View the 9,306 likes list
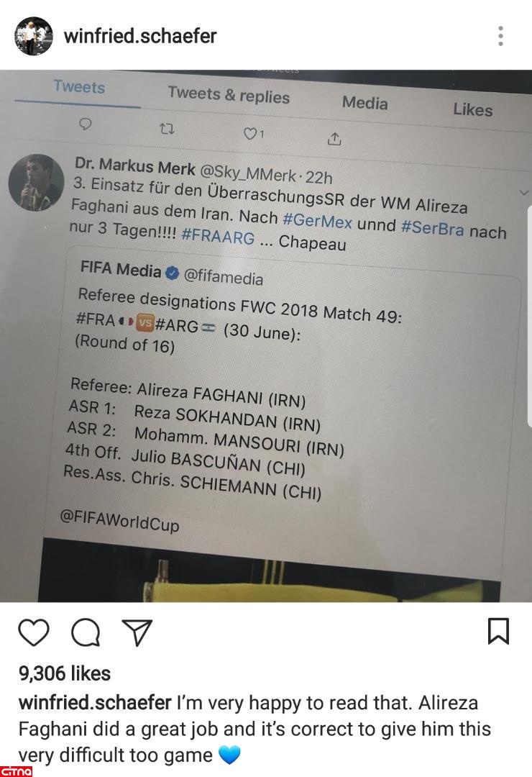Viewport: 532px width, 777px height. [x=65, y=673]
